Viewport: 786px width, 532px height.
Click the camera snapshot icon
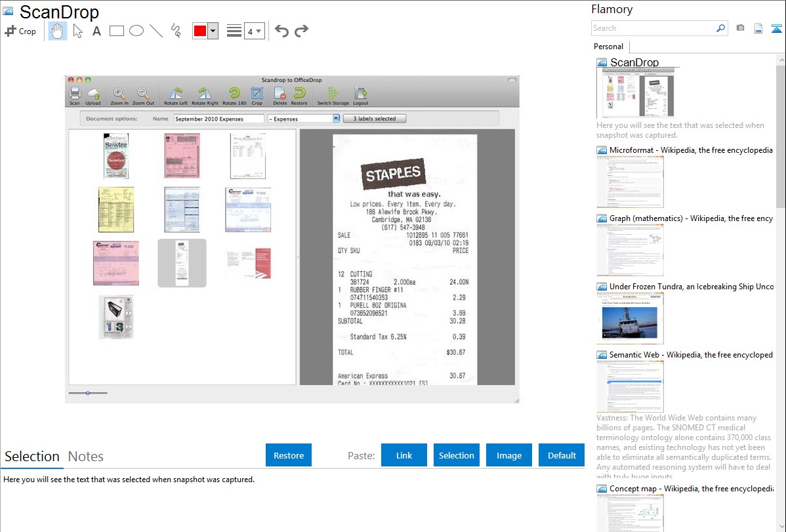coord(740,28)
